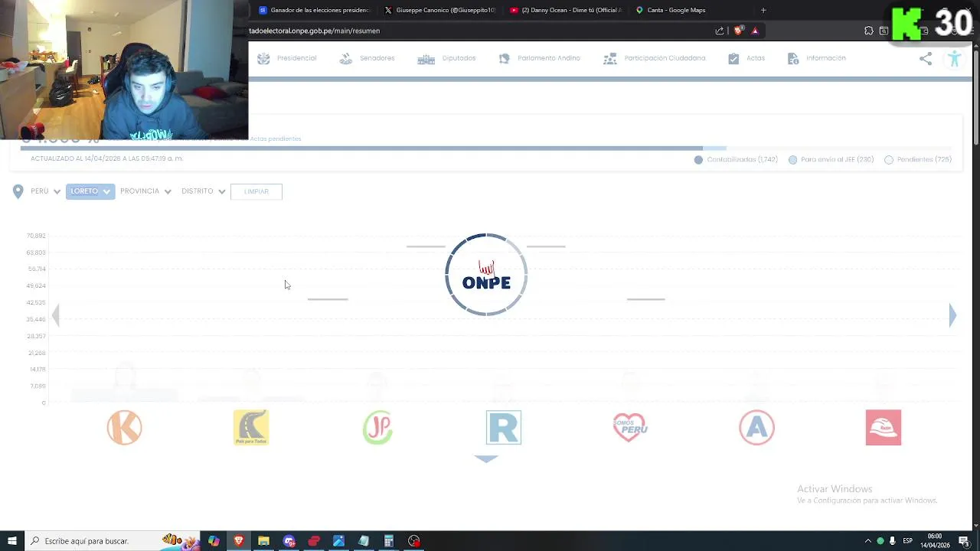The width and height of the screenshot is (980, 551).
Task: Open the Parlamento Andino section
Action: [x=539, y=58]
